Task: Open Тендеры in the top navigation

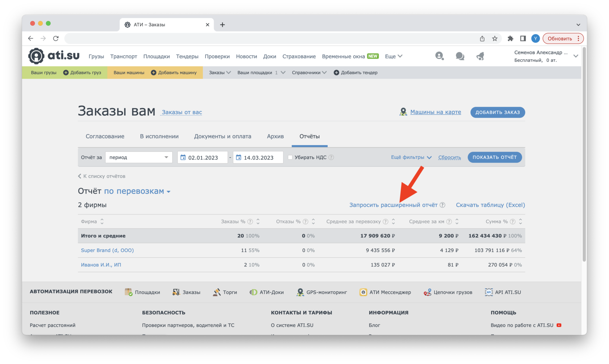Action: 187,56
